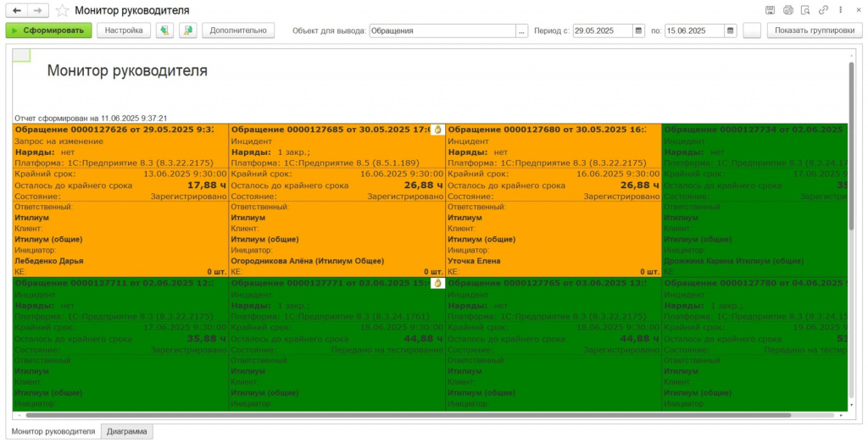Click Запрос на изменение in request 0000127626
This screenshot has height=443, width=868.
pos(58,141)
